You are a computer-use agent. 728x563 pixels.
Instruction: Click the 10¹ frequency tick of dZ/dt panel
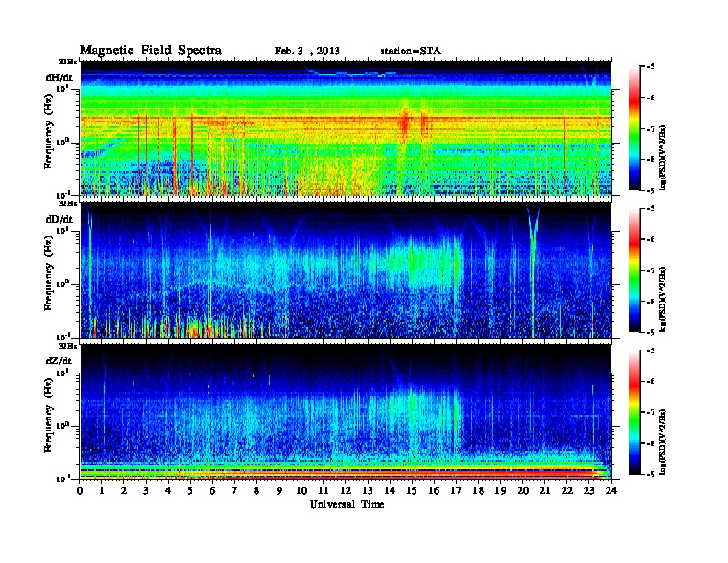point(63,373)
